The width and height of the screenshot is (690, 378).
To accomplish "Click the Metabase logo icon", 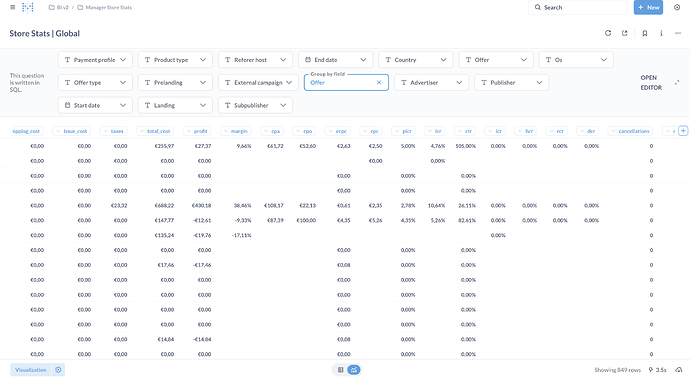I will coord(28,7).
